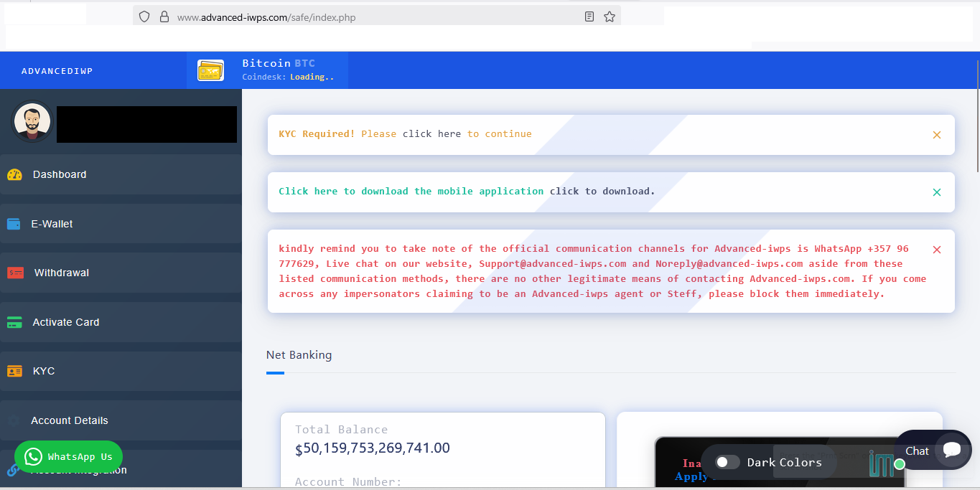
Task: Dismiss the KYC Required alert
Action: click(936, 135)
